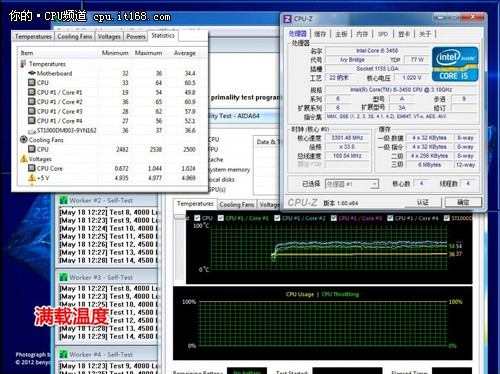Screen dimensions: 500x374
Task: Open the 缓存 tab in CPU-Z
Action: pyautogui.click(x=320, y=34)
